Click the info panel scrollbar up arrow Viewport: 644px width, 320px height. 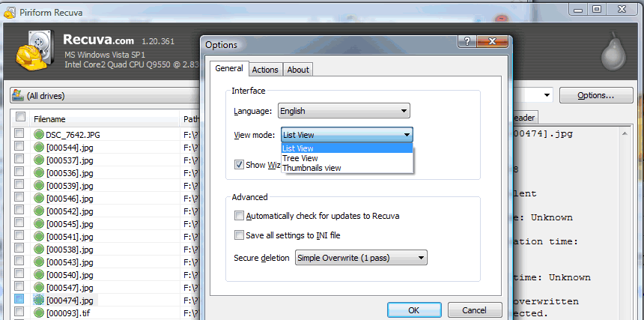[x=625, y=133]
